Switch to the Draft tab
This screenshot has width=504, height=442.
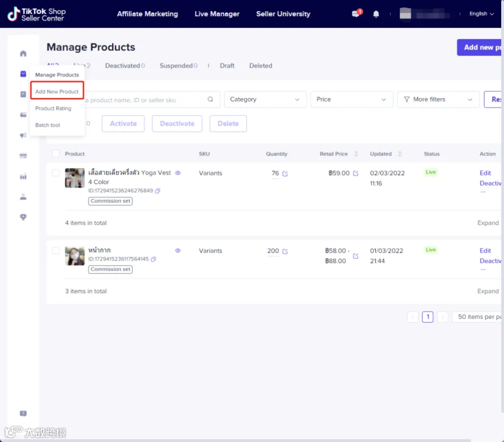pos(227,66)
